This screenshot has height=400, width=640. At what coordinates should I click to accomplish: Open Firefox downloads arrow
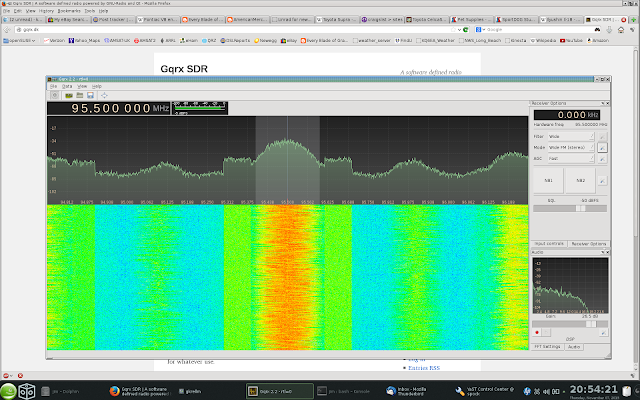point(609,30)
